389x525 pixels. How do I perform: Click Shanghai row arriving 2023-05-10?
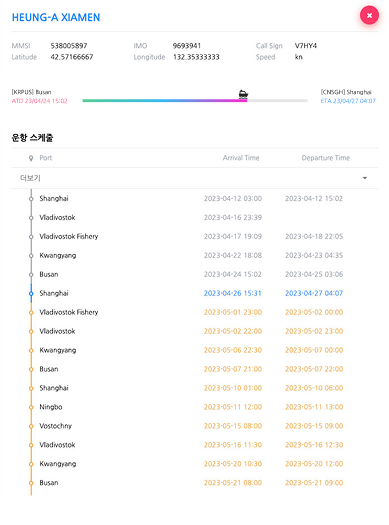[195, 388]
